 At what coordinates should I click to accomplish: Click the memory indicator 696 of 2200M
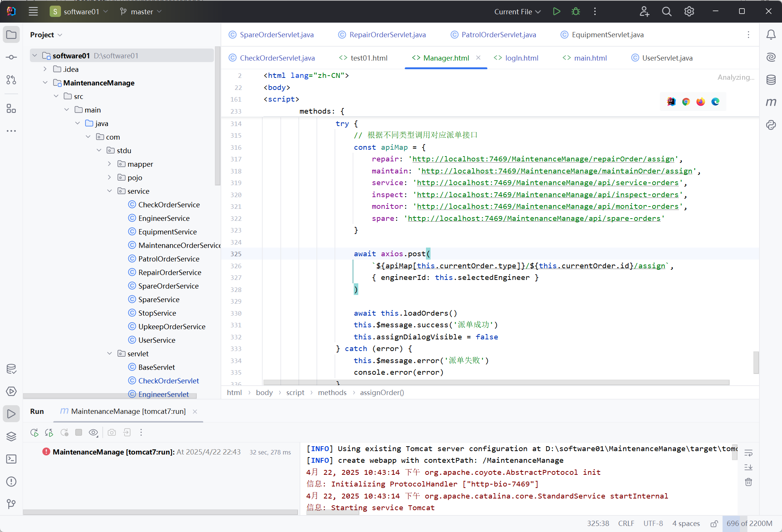pyautogui.click(x=749, y=524)
